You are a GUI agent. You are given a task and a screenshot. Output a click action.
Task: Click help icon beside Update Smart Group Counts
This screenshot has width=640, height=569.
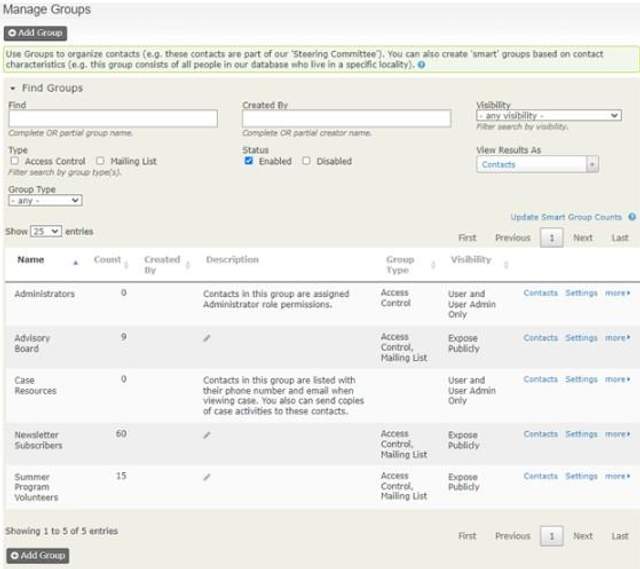pyautogui.click(x=632, y=217)
